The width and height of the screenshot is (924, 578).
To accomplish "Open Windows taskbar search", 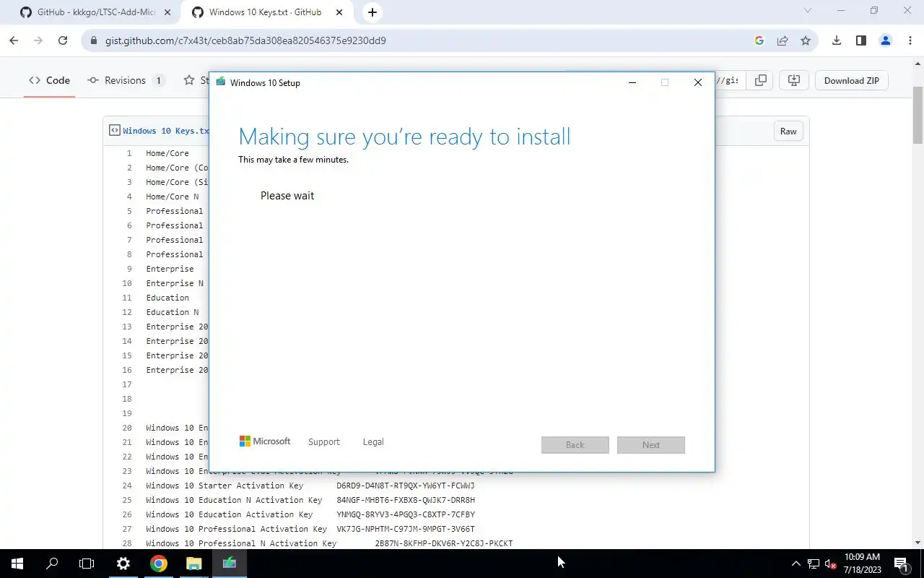I will 52,564.
